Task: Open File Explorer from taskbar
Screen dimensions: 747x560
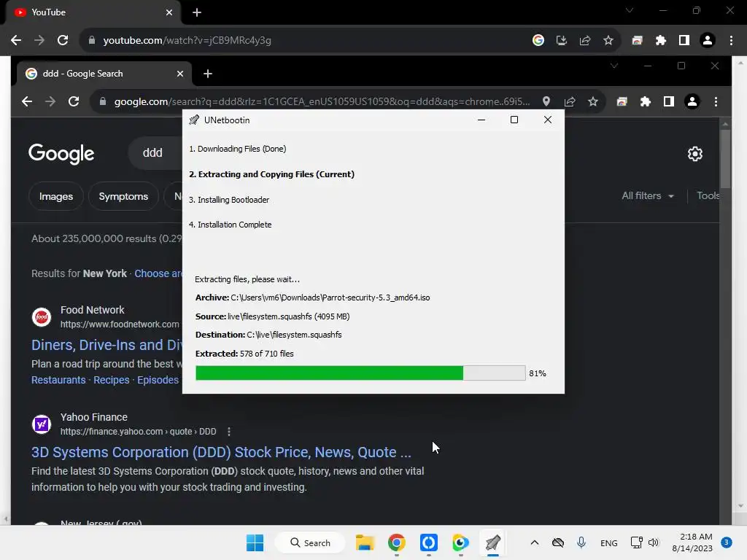Action: (365, 542)
